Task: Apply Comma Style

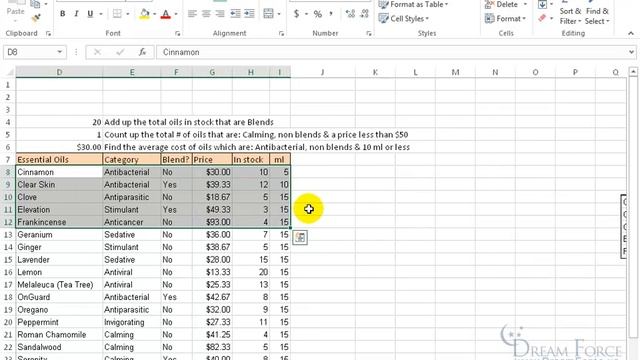Action: (331, 14)
